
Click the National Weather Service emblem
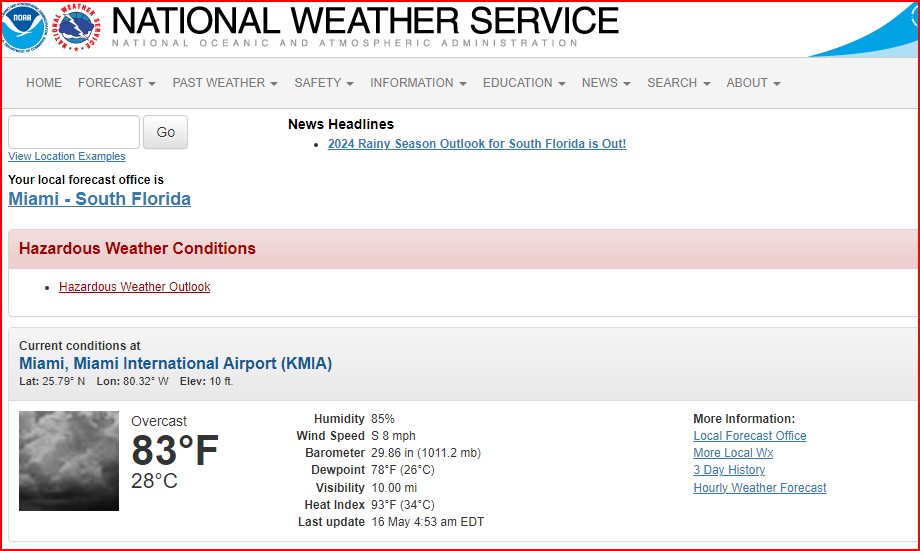(78, 27)
